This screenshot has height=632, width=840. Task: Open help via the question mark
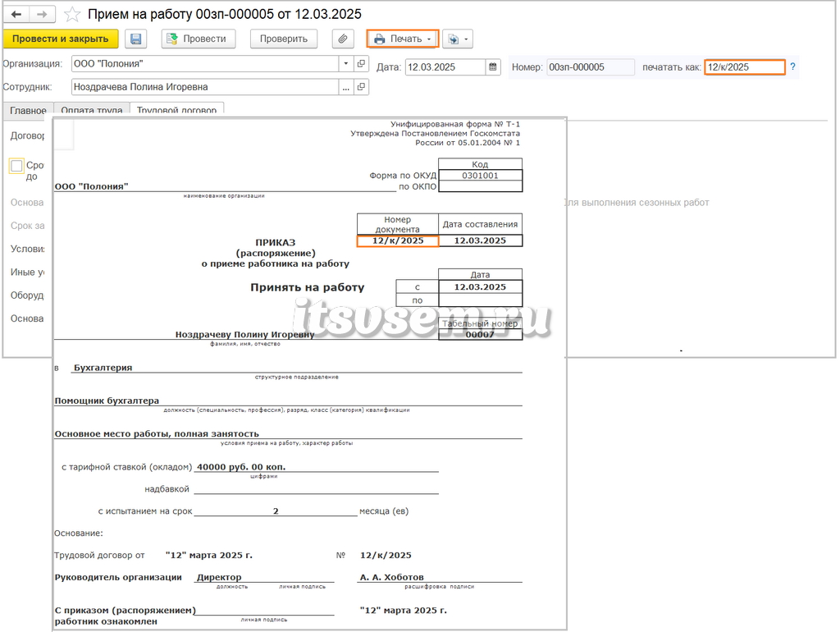point(793,67)
